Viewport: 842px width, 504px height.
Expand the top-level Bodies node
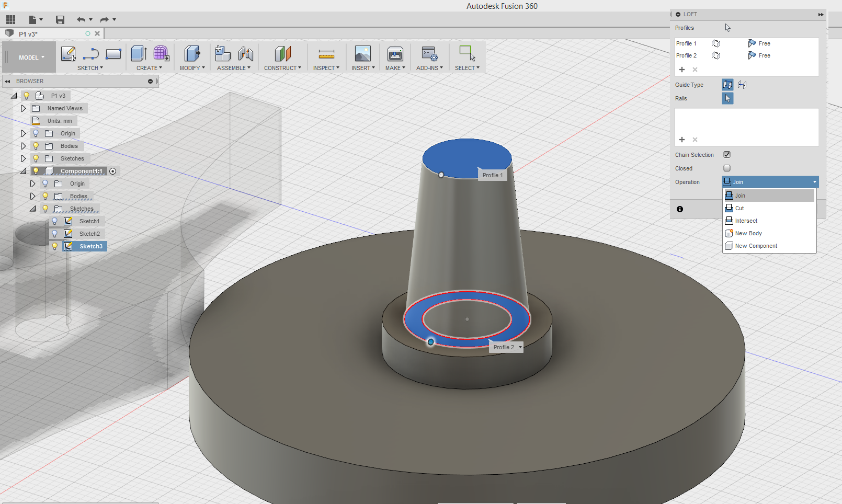click(23, 146)
